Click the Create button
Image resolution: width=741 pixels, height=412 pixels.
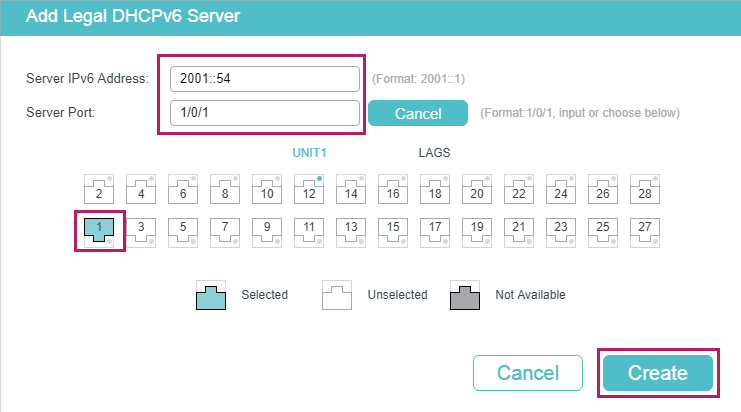coord(658,373)
